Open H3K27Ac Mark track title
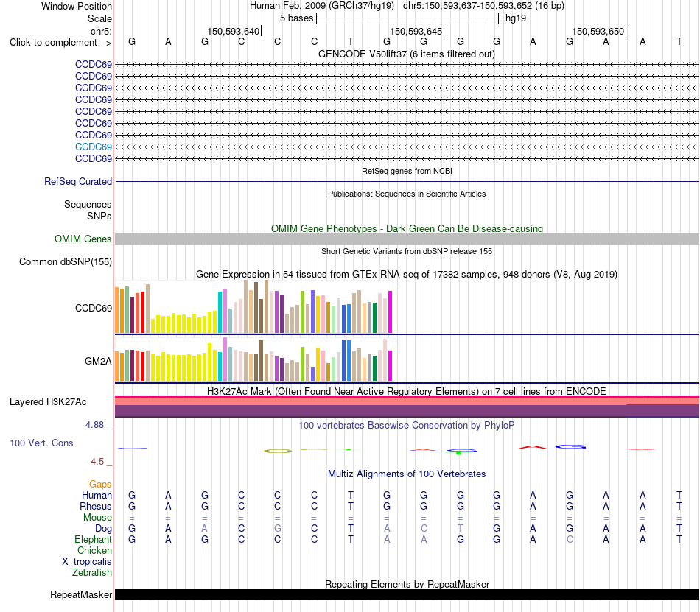 [x=407, y=391]
